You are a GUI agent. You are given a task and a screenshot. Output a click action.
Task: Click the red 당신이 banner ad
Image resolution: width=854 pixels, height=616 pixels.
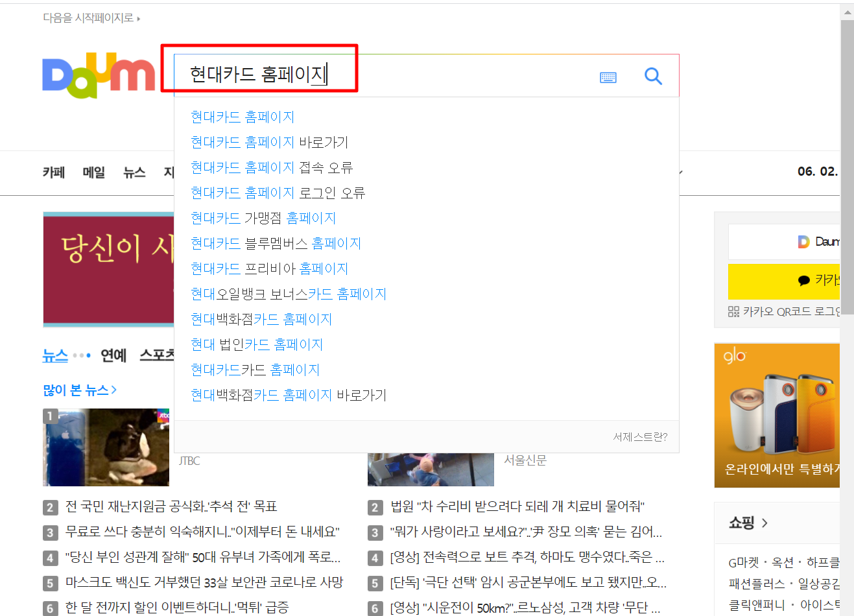coord(108,269)
